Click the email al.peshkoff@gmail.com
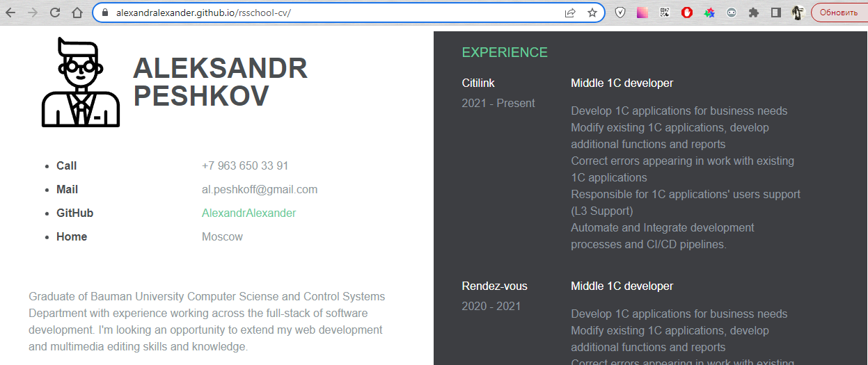The height and width of the screenshot is (365, 868). tap(260, 189)
